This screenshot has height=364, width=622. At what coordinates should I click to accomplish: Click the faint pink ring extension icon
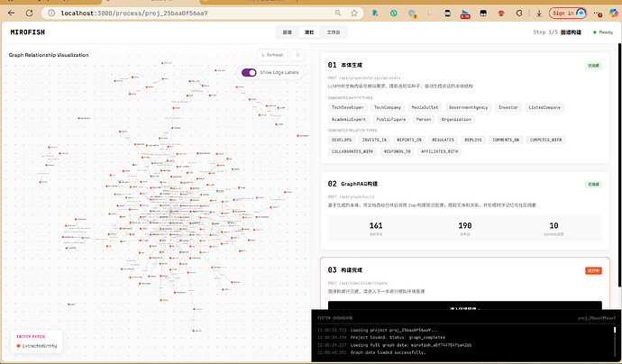tap(430, 14)
